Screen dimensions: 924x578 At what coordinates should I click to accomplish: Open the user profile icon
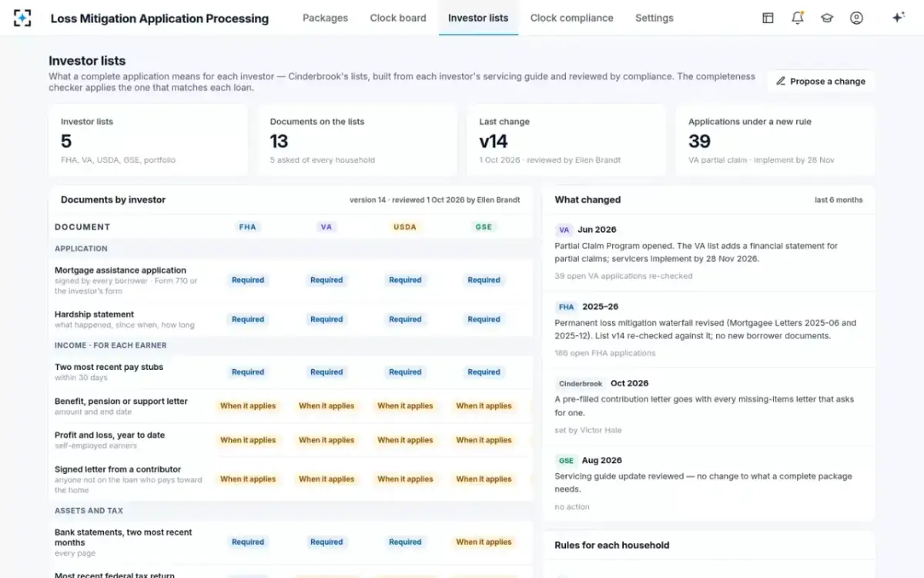(856, 18)
